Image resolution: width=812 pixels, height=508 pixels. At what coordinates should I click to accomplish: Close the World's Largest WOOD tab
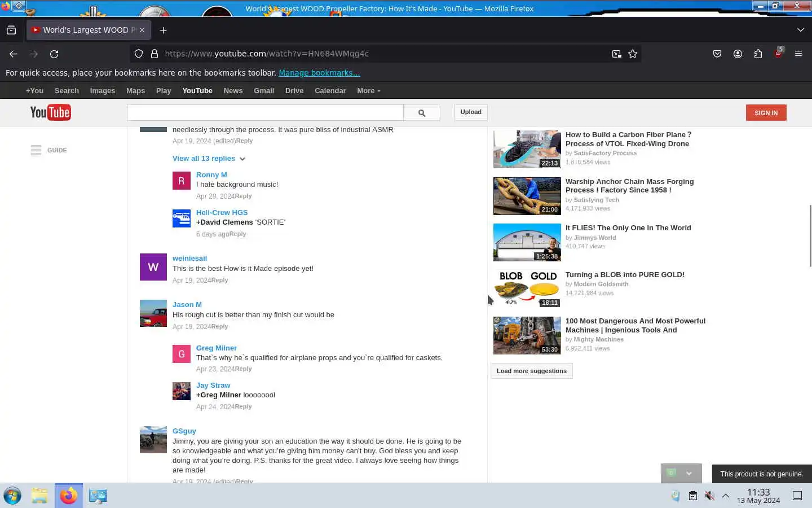tap(142, 30)
